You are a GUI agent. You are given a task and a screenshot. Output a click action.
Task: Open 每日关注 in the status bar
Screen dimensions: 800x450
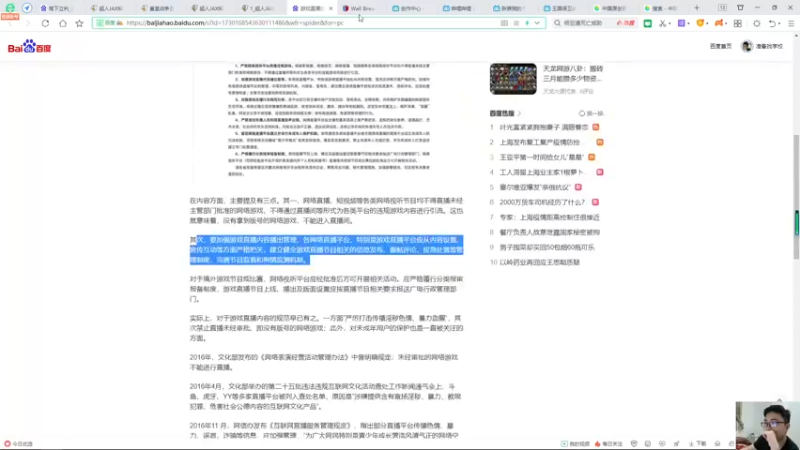[608, 444]
